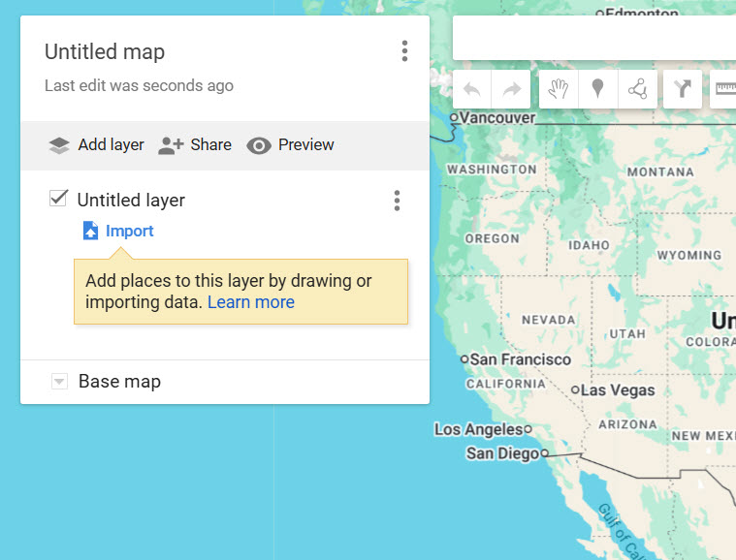Select the Measure distances ruler tool

point(724,89)
